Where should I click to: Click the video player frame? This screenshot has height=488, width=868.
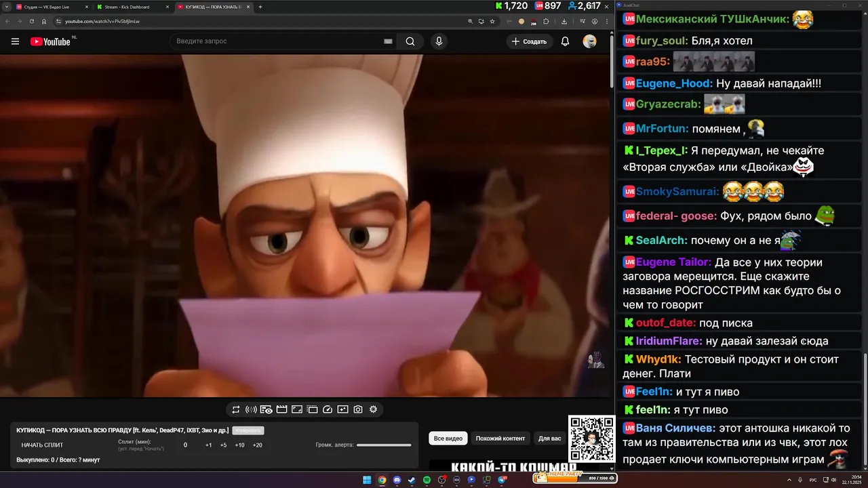click(x=305, y=226)
